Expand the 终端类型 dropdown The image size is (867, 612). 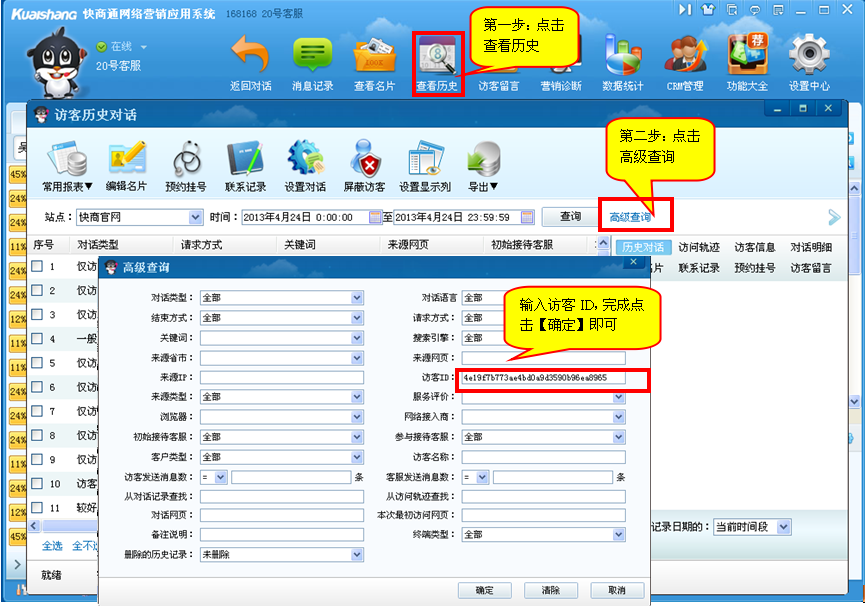619,535
